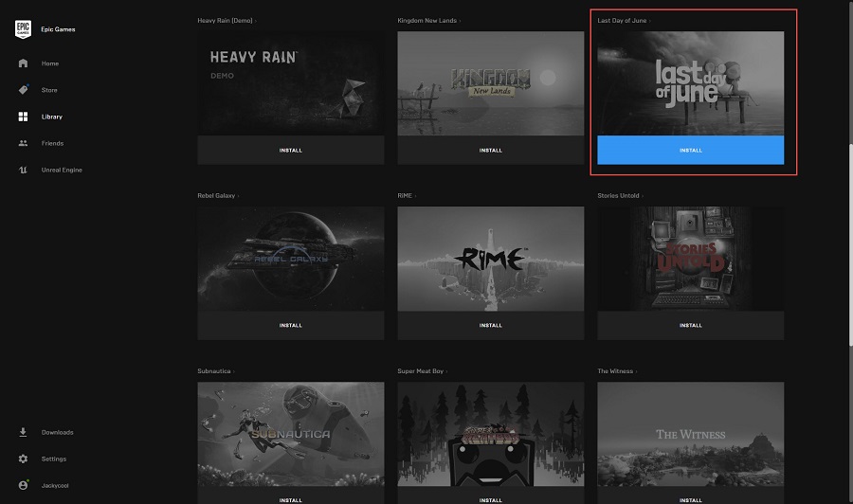The height and width of the screenshot is (504, 853).
Task: Expand RiME title chevron
Action: click(x=416, y=196)
